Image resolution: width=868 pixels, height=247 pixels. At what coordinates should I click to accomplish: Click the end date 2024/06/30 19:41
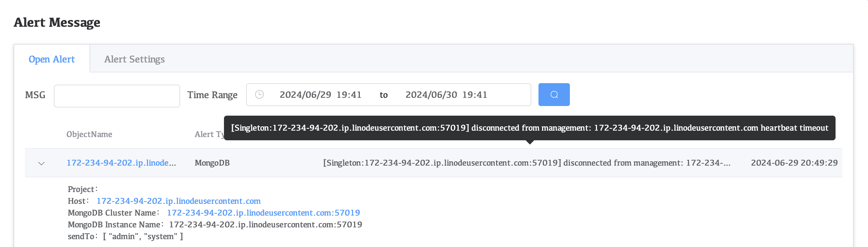coord(446,95)
